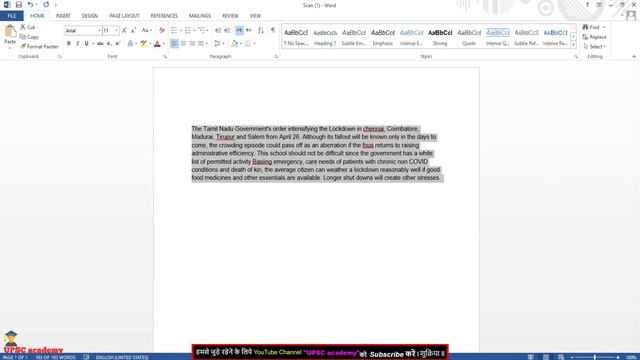The image size is (640, 360).
Task: Toggle Italic formatting
Action: pos(78,43)
